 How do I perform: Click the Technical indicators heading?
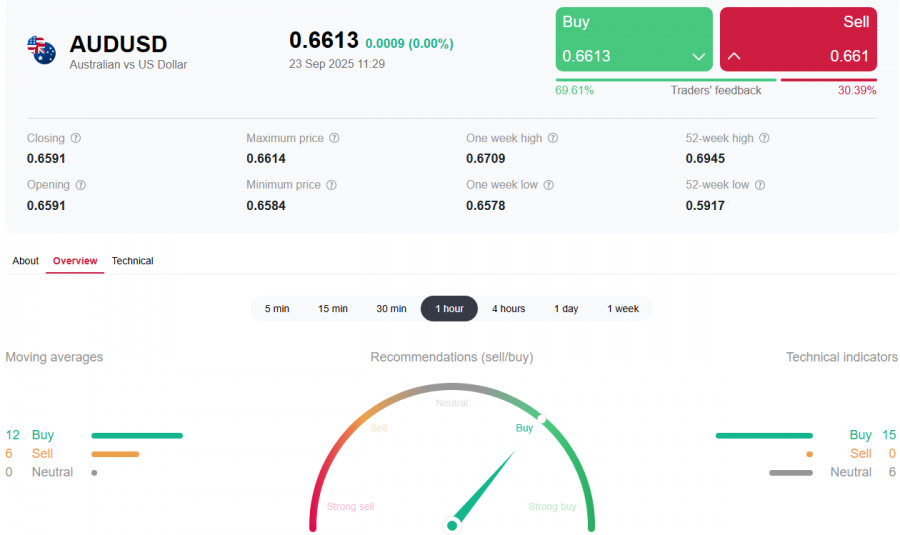click(841, 357)
